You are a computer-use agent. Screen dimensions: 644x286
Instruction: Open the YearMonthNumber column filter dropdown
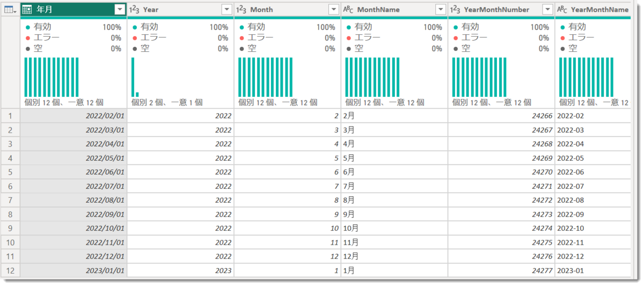pos(548,10)
